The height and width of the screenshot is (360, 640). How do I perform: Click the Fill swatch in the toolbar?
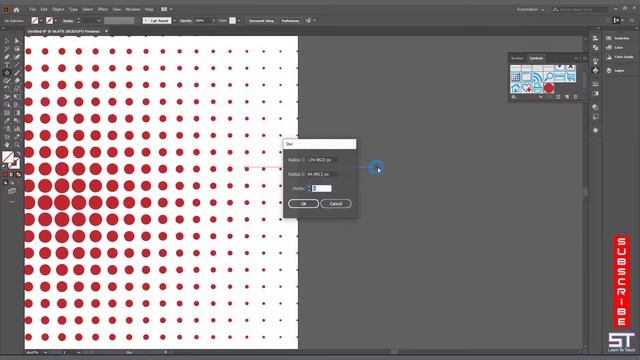click(x=8, y=157)
